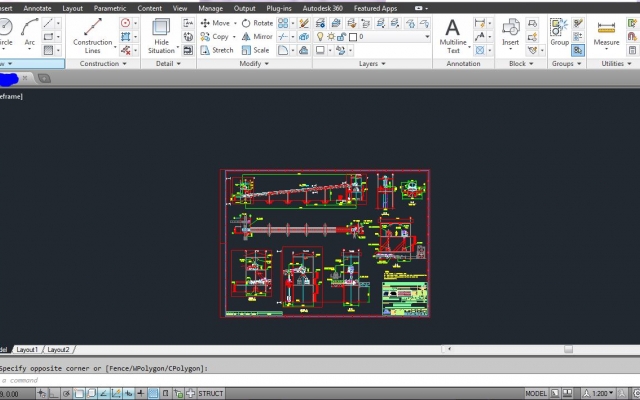Screen dimensions: 640x400
Task: Click the Rotate tool
Action: 257,23
